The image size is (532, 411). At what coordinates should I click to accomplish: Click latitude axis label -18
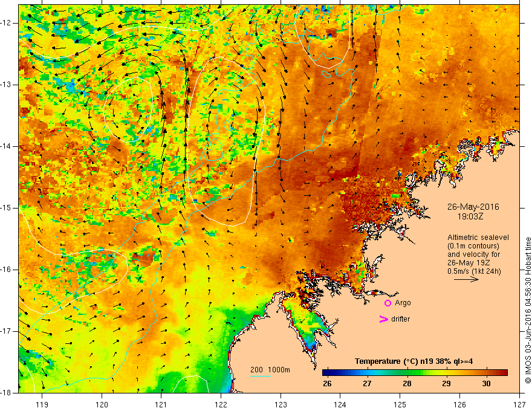point(6,393)
